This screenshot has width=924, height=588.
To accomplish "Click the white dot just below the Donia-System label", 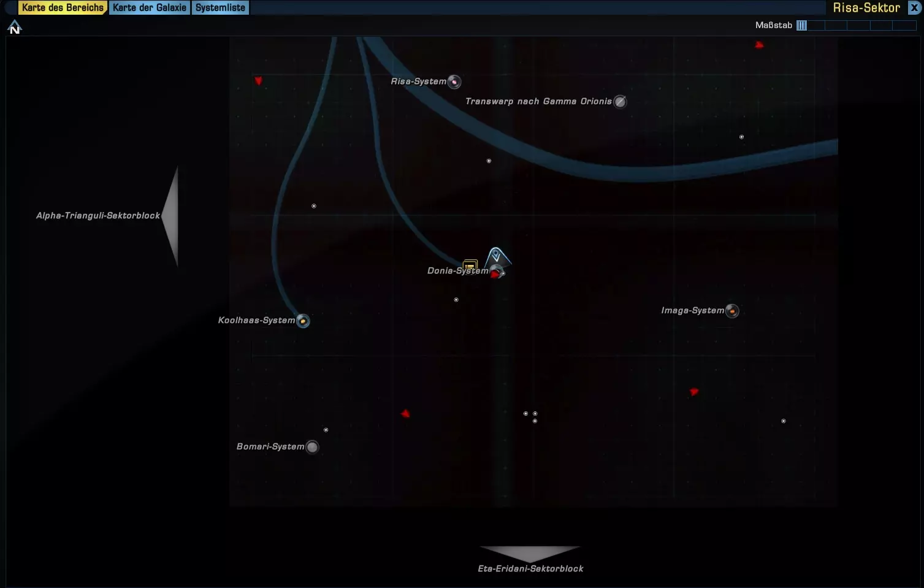I will pos(456,300).
